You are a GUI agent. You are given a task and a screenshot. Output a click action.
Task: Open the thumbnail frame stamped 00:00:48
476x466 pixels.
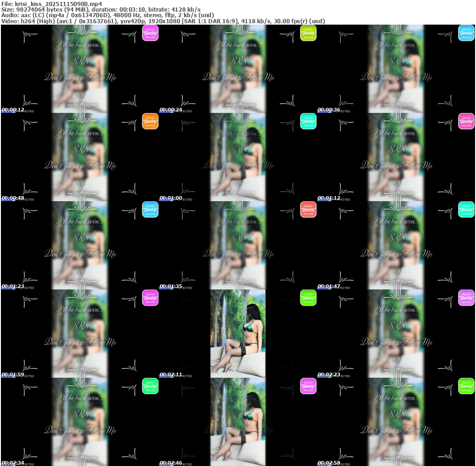tap(80, 157)
